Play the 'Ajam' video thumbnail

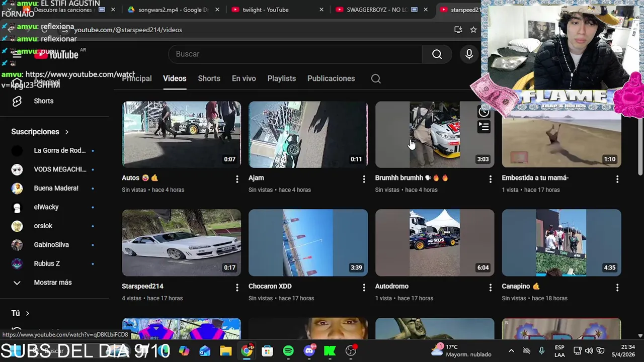pyautogui.click(x=308, y=134)
